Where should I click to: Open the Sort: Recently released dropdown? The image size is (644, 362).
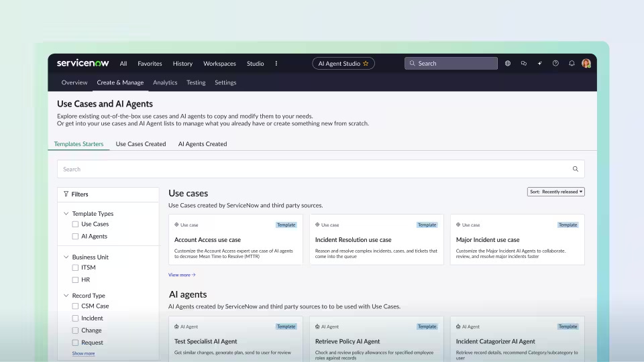coord(555,192)
